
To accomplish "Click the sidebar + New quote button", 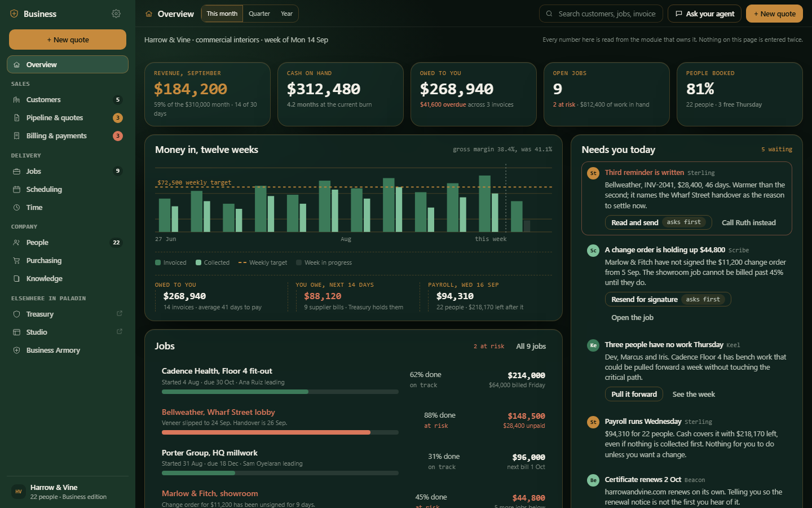I will 68,40.
